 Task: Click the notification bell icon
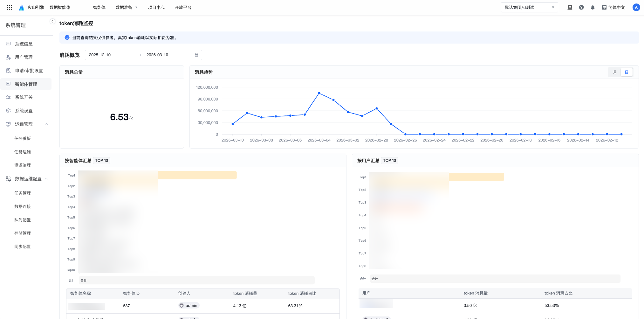[593, 7]
